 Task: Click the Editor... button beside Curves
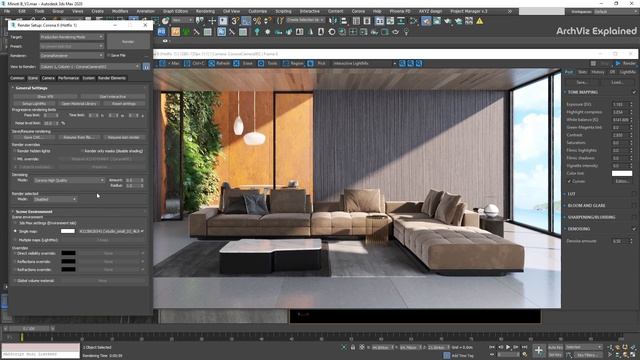[622, 181]
